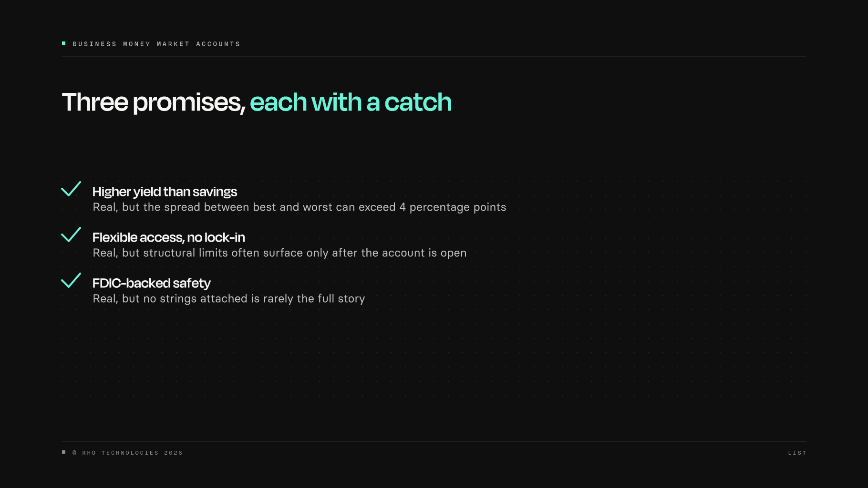Image resolution: width=868 pixels, height=488 pixels.
Task: Click the footer text © RHO TECHNOLOGIES 2026
Action: 128,453
